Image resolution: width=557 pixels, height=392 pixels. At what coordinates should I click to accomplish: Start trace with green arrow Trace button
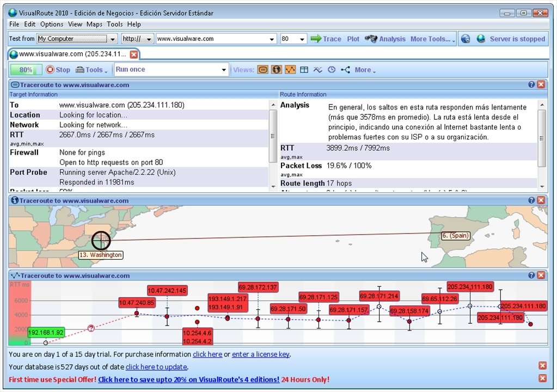coord(326,39)
